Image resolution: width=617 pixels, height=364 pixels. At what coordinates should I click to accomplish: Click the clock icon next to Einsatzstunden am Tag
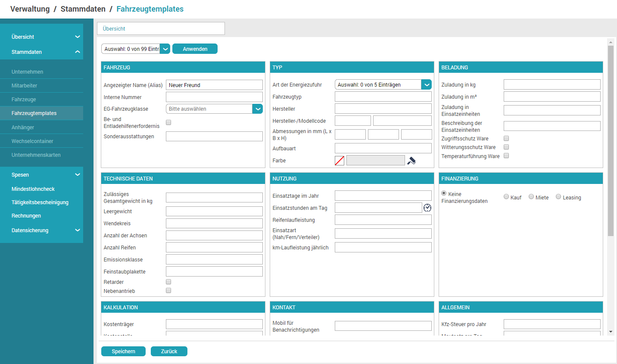tap(427, 208)
